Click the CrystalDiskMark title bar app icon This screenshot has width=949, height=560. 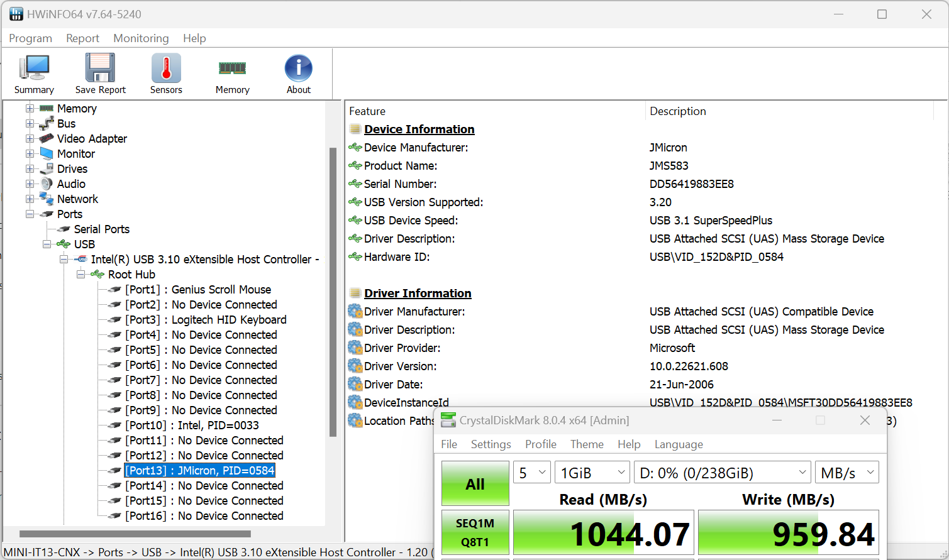coord(448,420)
